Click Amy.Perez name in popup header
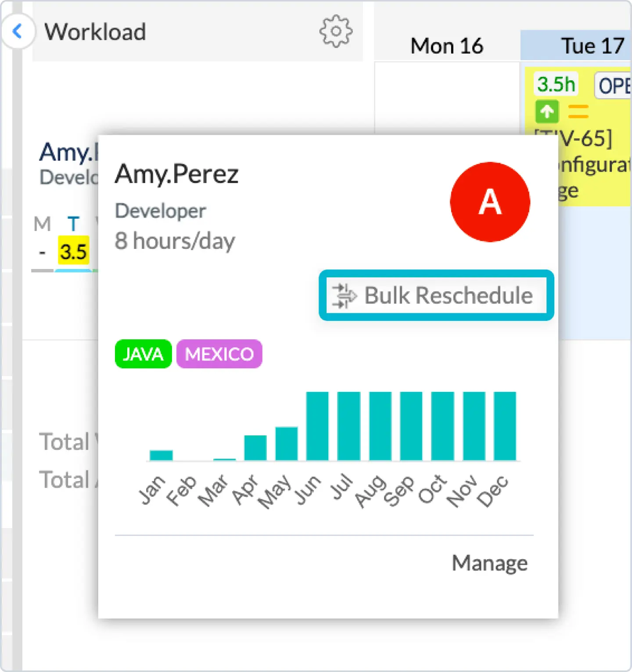This screenshot has height=672, width=632. tap(176, 174)
